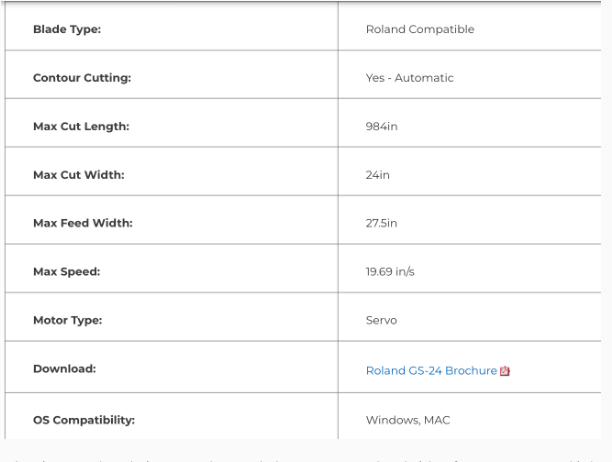Select the 'OS Compatibility:' label
Viewport: 612px width, 462px height.
coord(84,420)
